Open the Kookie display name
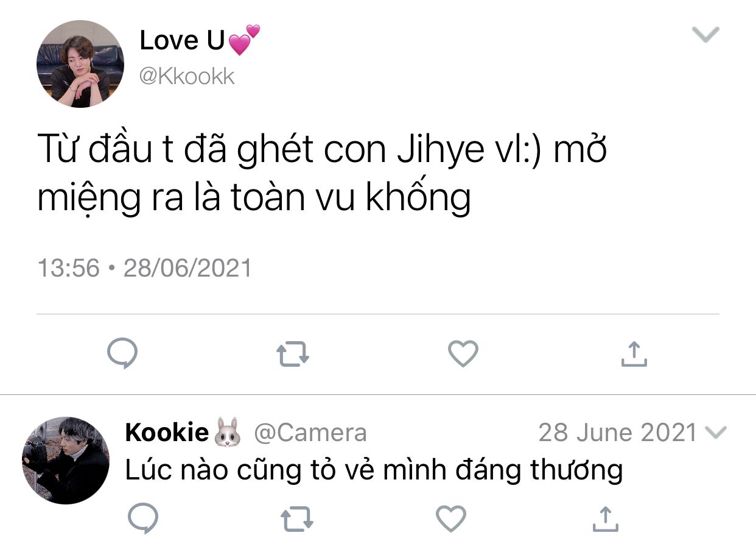 coord(183,433)
